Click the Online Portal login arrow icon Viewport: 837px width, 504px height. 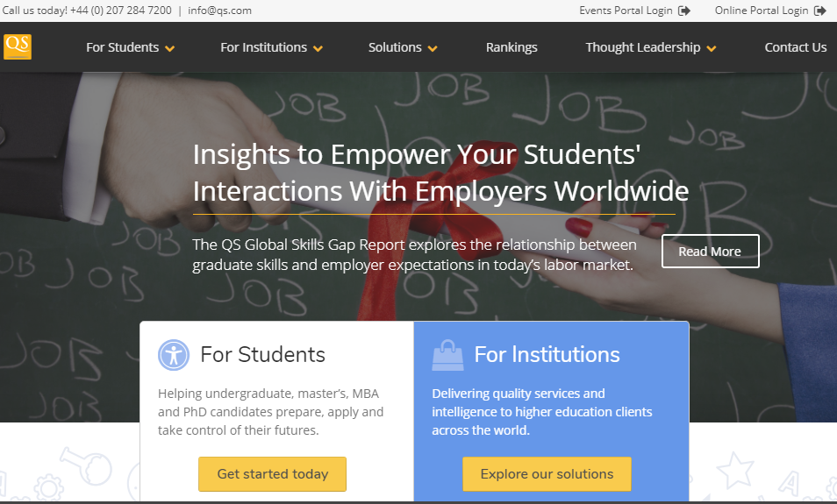tap(820, 11)
